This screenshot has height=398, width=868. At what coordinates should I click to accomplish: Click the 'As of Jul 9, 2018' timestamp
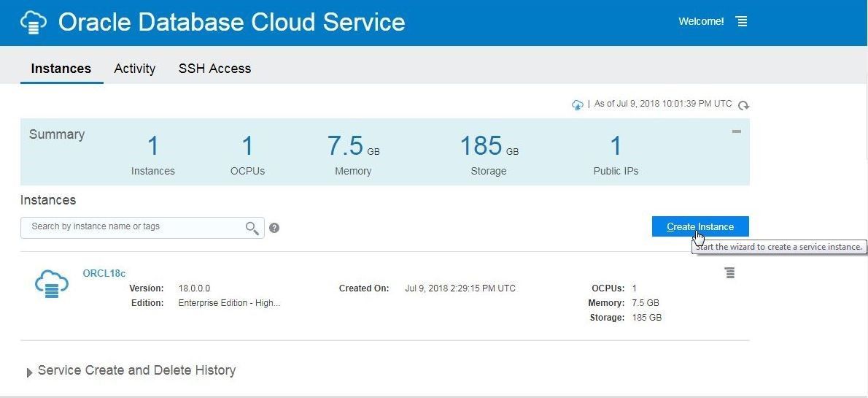[662, 104]
